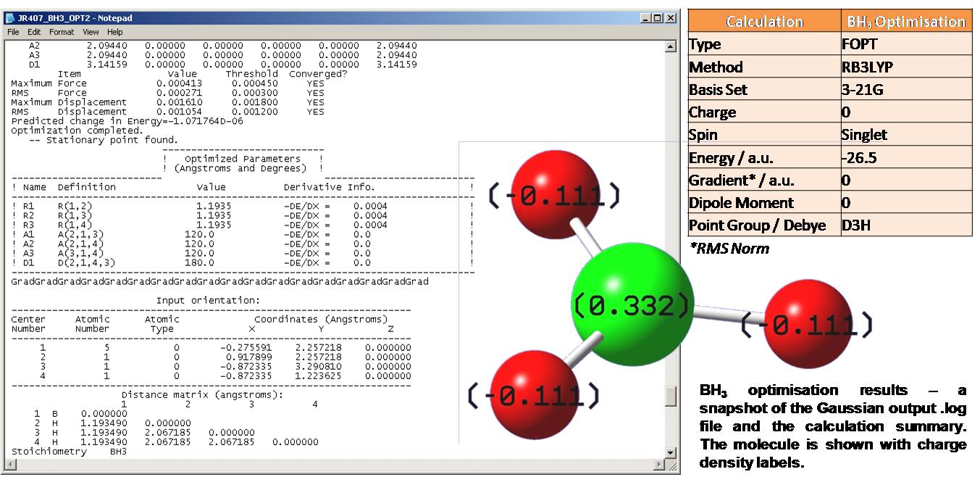Click the 'Converged?' column header

click(x=318, y=74)
